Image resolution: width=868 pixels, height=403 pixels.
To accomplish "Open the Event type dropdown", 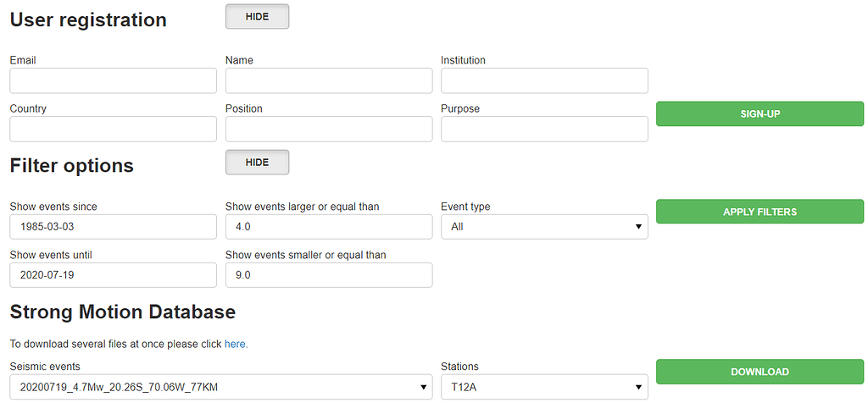I will tap(544, 227).
